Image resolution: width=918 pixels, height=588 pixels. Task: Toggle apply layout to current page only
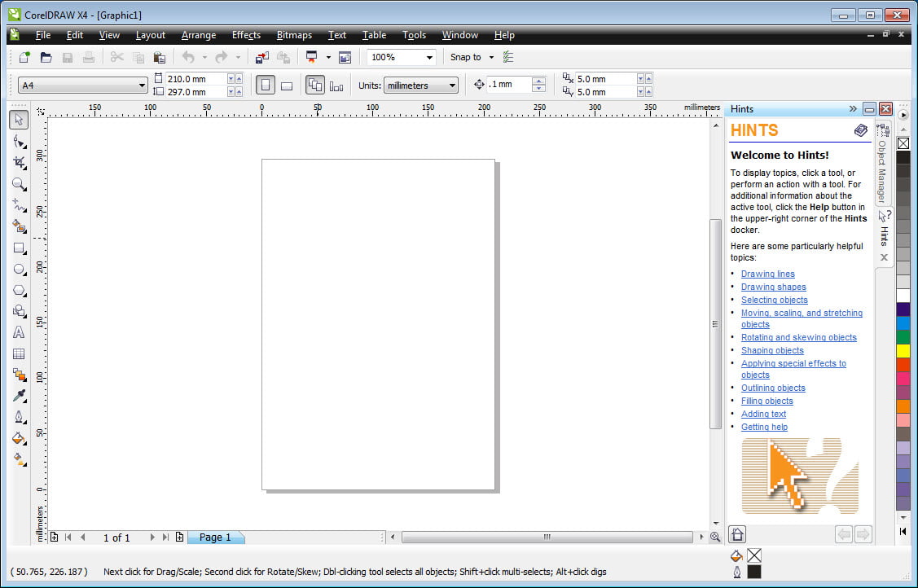coord(336,86)
